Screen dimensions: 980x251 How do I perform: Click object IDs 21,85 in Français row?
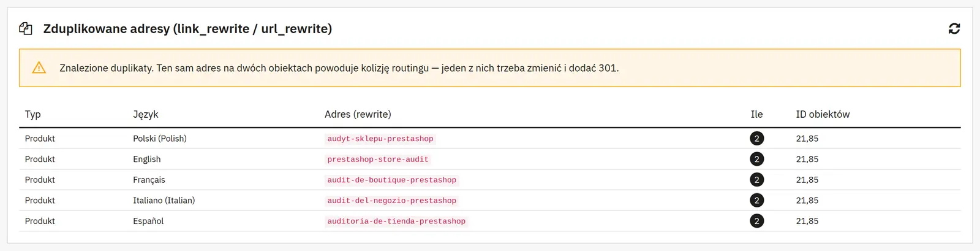[807, 180]
